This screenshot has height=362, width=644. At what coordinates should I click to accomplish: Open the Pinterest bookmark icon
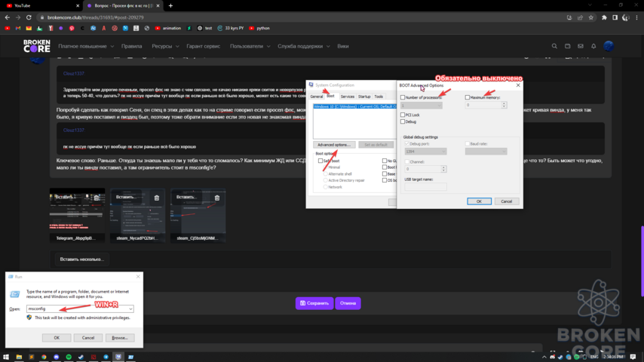coord(72,29)
